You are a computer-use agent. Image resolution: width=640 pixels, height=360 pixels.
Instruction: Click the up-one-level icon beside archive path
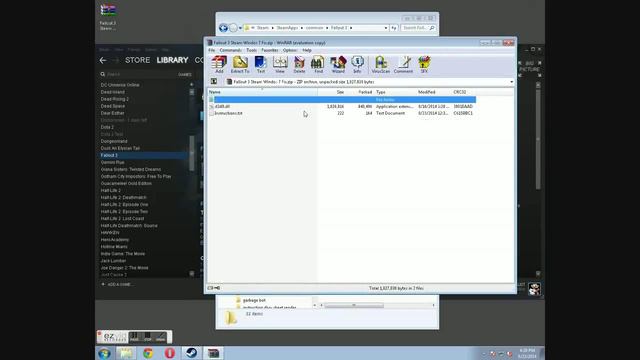click(x=213, y=82)
